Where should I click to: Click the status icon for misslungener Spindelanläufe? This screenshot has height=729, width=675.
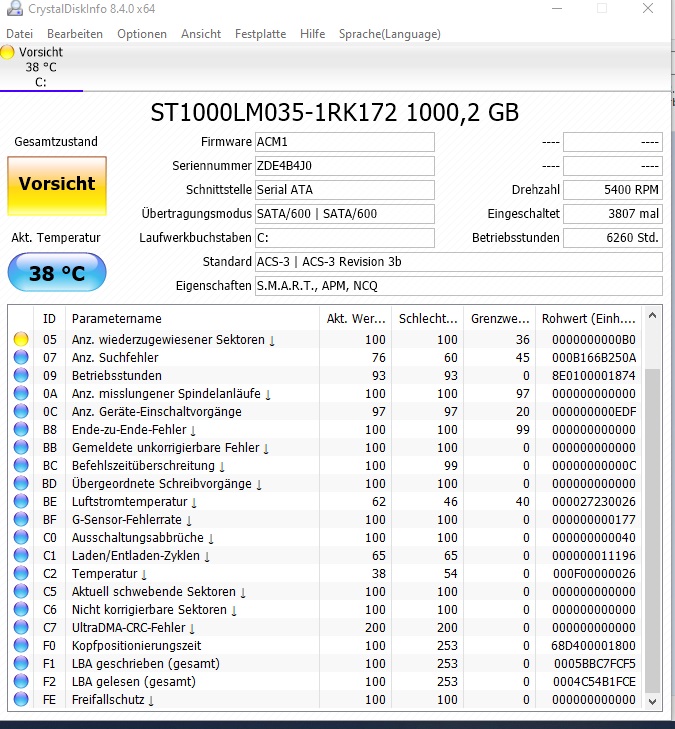point(21,393)
